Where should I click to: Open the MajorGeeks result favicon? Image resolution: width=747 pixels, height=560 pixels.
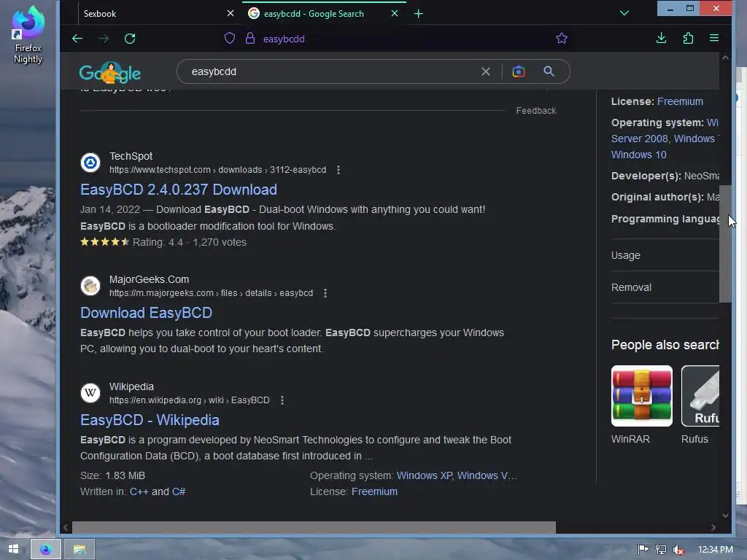(90, 286)
